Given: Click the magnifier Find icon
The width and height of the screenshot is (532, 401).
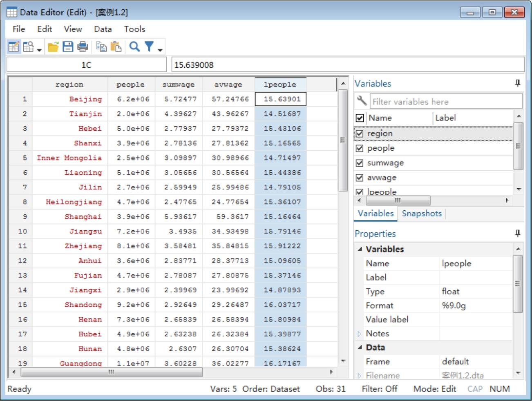Looking at the screenshot, I should point(134,47).
